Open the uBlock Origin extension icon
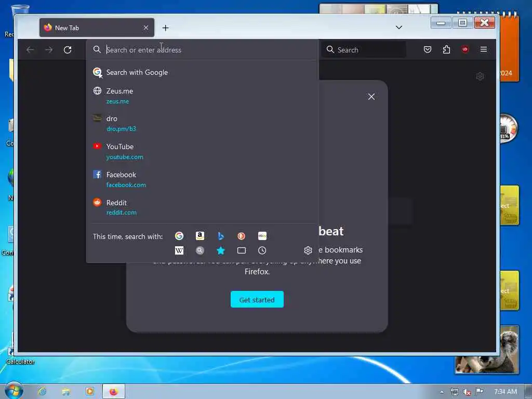This screenshot has height=399, width=532. coord(465,49)
